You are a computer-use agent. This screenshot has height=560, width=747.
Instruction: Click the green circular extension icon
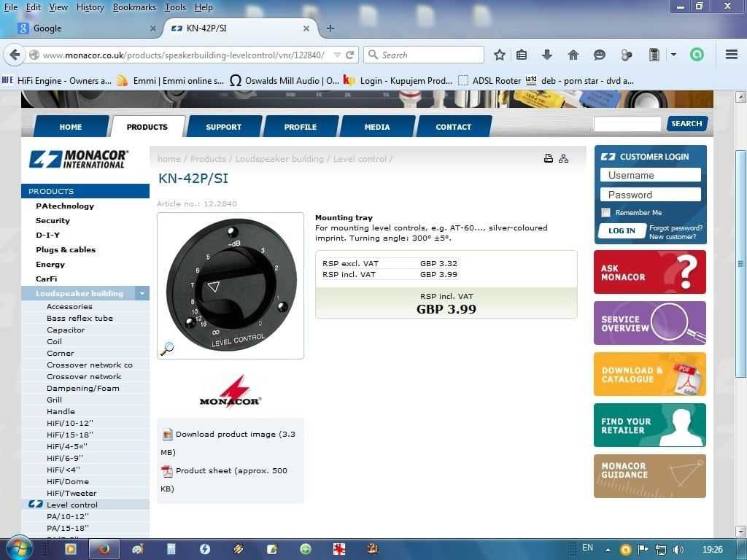[697, 55]
